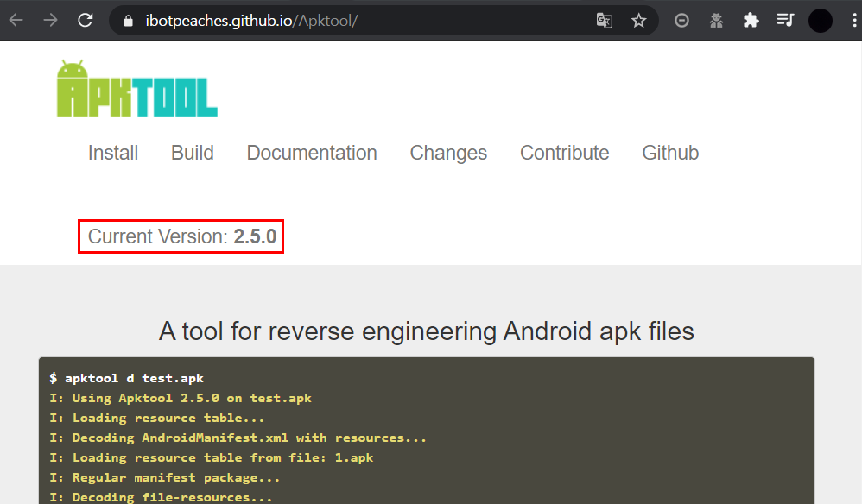Visit the Github link
The image size is (862, 504).
pos(670,153)
